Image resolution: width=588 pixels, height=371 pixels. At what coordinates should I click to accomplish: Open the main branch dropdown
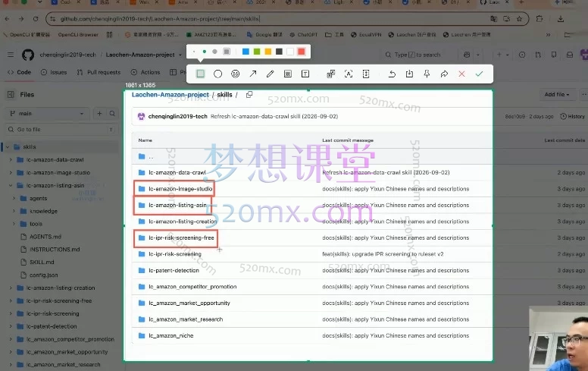coord(47,113)
